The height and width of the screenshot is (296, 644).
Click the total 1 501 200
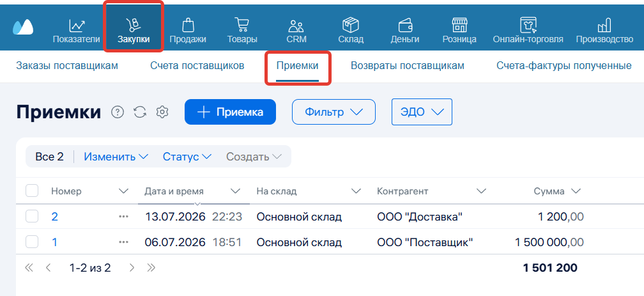pos(550,268)
